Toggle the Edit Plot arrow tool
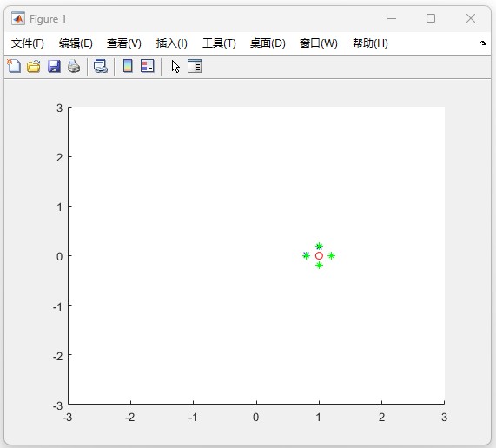The image size is (496, 448). [x=175, y=67]
